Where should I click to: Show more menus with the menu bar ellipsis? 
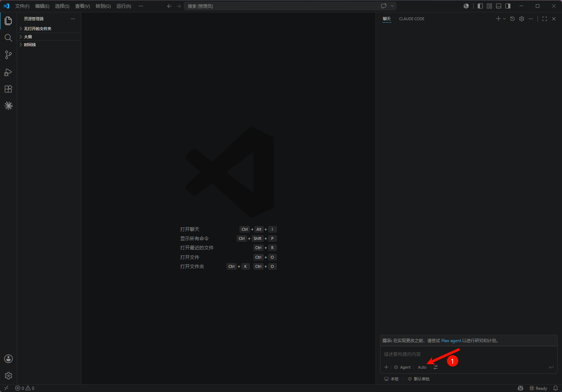coord(141,6)
